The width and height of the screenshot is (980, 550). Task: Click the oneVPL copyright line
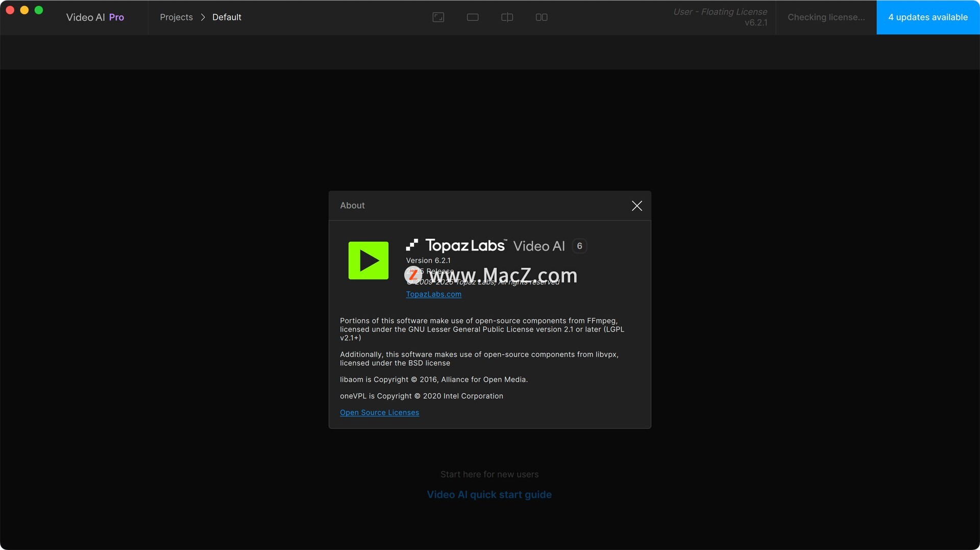pyautogui.click(x=422, y=396)
